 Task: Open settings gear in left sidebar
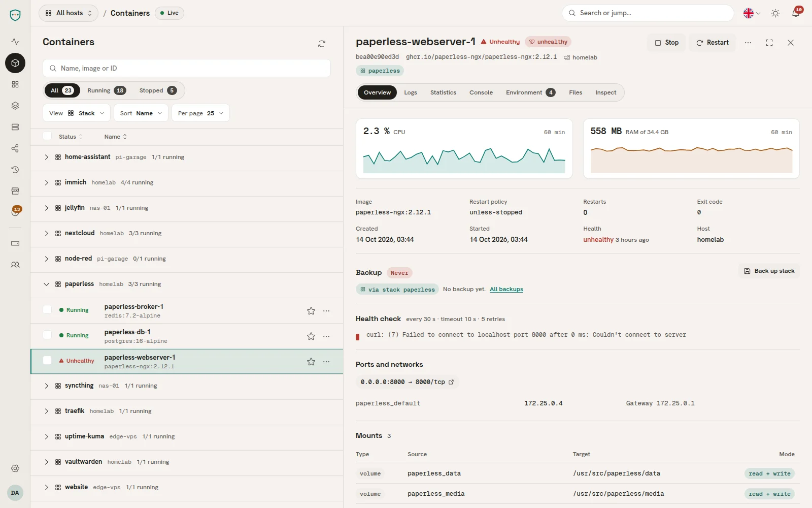tap(15, 468)
